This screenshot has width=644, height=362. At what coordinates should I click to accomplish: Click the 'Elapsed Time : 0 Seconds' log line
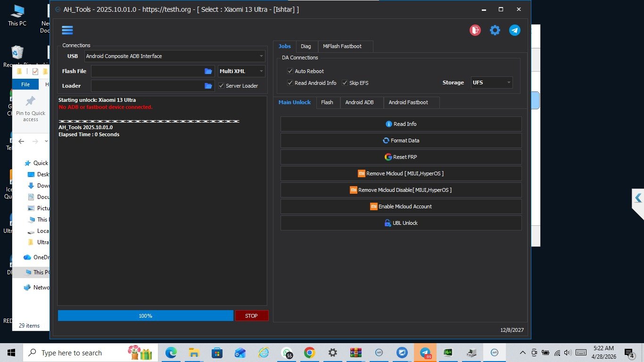[x=89, y=134]
